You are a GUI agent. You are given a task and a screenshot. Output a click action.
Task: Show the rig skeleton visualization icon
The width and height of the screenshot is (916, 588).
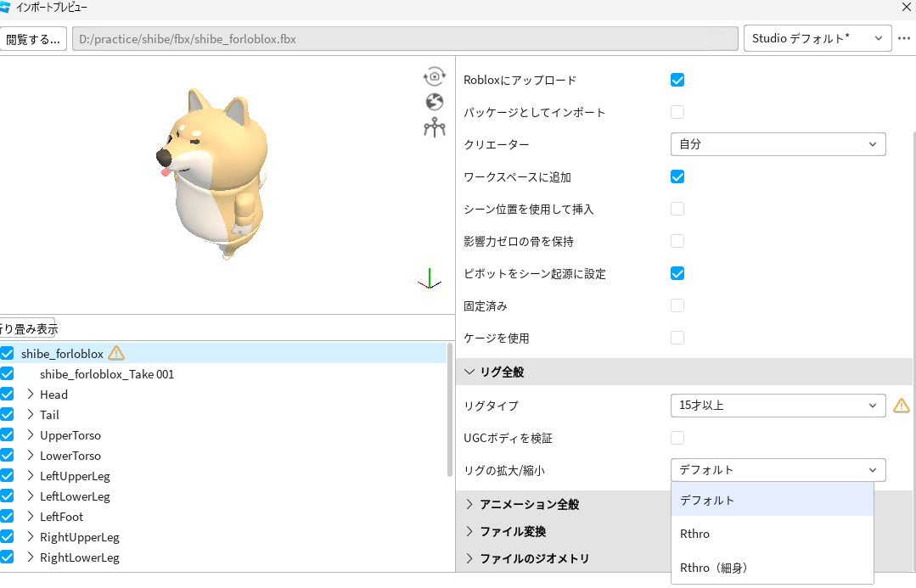(x=435, y=126)
